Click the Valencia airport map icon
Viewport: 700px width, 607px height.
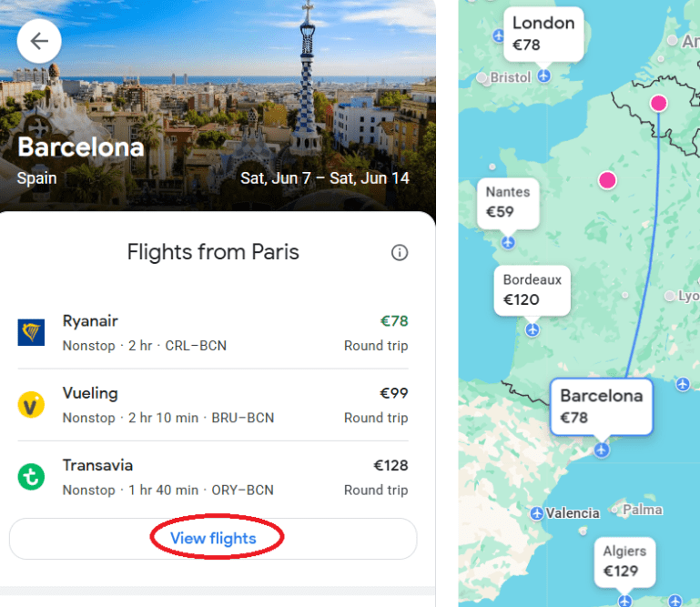pos(537,513)
